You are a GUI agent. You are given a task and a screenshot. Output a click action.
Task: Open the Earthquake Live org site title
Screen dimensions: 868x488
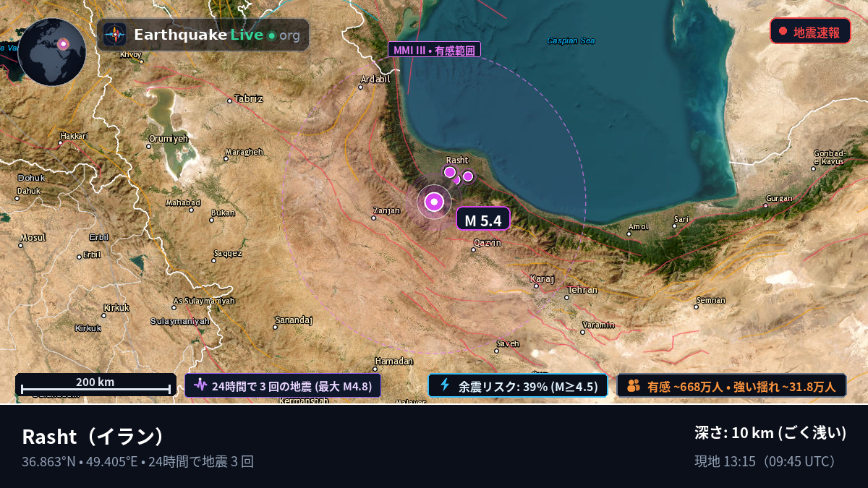217,35
